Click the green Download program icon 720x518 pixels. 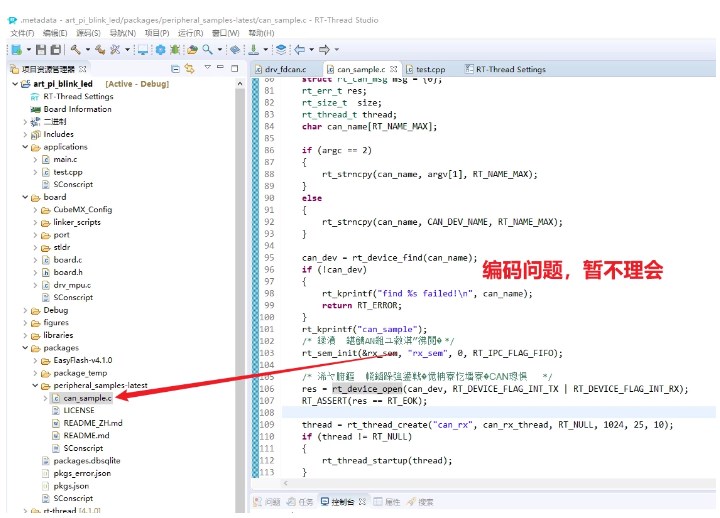click(253, 50)
